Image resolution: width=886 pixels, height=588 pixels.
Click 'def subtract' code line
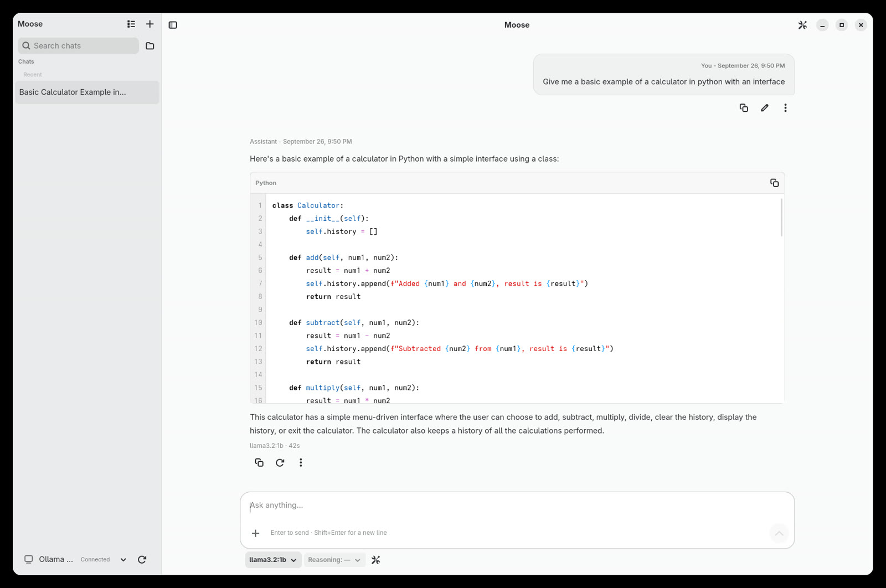354,323
